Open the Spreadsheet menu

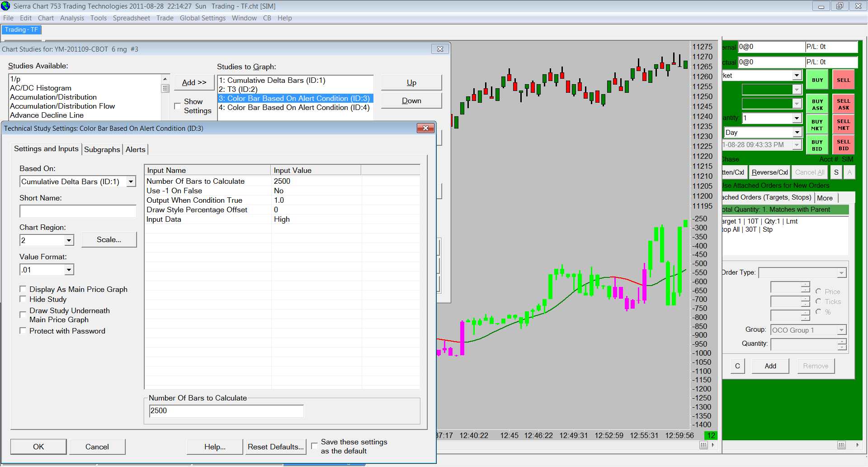[131, 18]
